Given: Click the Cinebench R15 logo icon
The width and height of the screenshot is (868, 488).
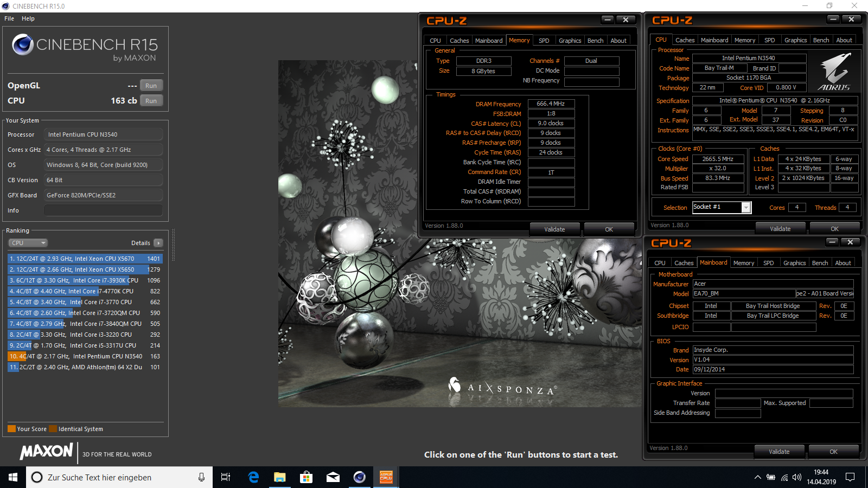Looking at the screenshot, I should click(23, 44).
